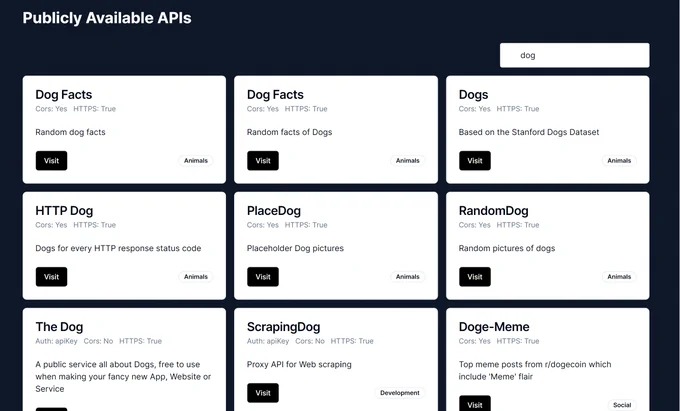
Task: Visit the "Random dog facts" API
Action: [51, 160]
